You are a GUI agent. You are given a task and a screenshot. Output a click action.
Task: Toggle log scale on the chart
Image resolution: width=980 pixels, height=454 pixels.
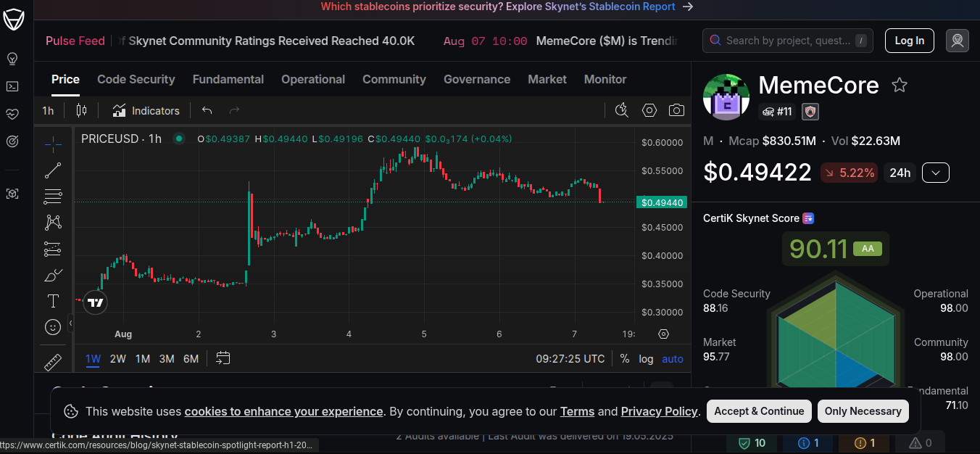(646, 358)
